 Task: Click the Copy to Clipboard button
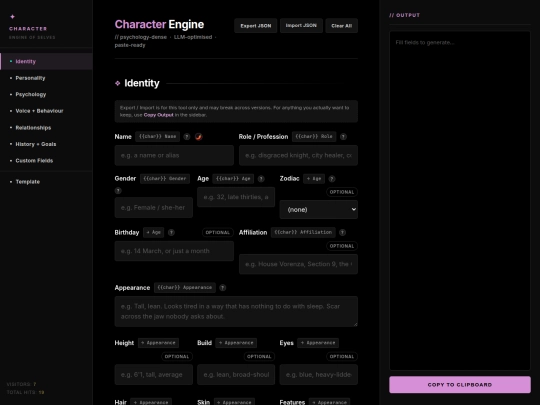pos(460,385)
